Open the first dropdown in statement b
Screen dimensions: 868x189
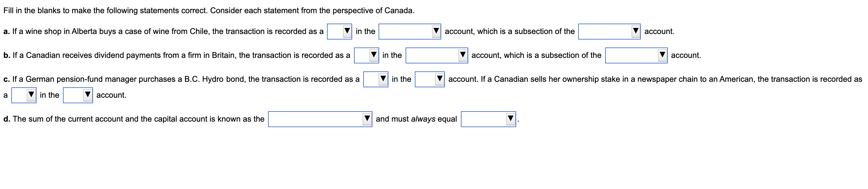[366, 56]
